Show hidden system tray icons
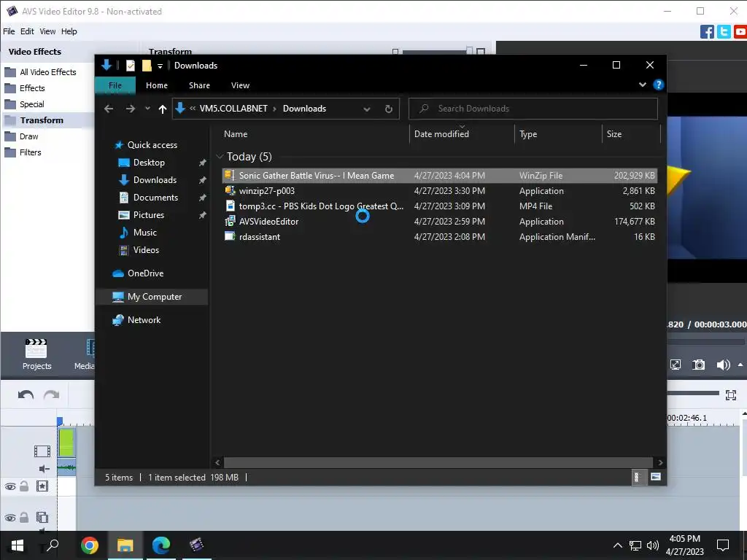747x560 pixels. click(x=617, y=545)
